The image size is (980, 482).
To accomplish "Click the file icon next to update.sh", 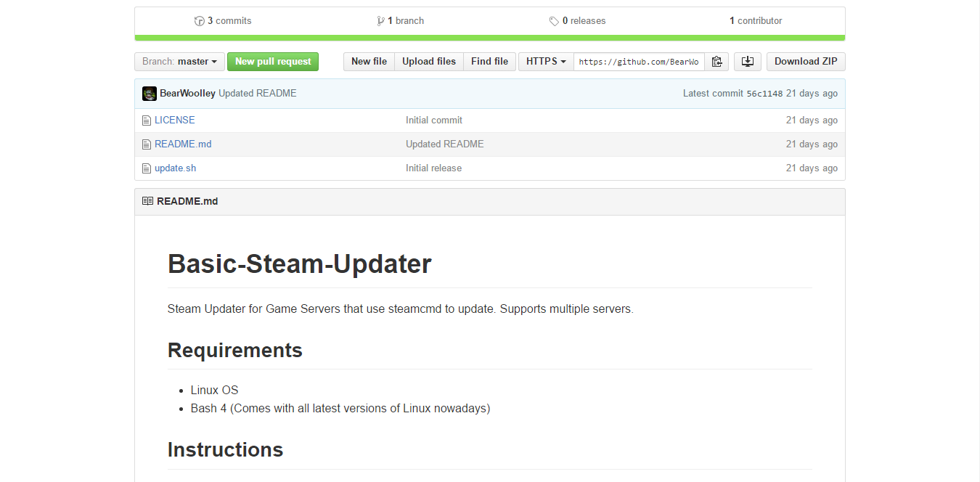I will 146,168.
